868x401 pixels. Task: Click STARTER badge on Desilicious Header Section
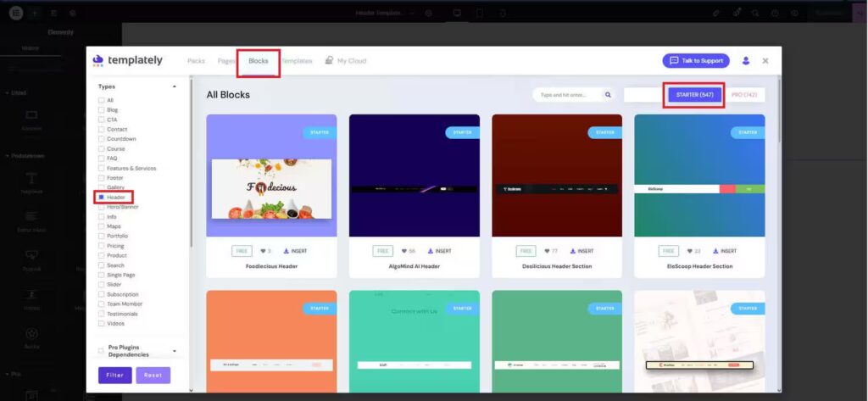605,132
